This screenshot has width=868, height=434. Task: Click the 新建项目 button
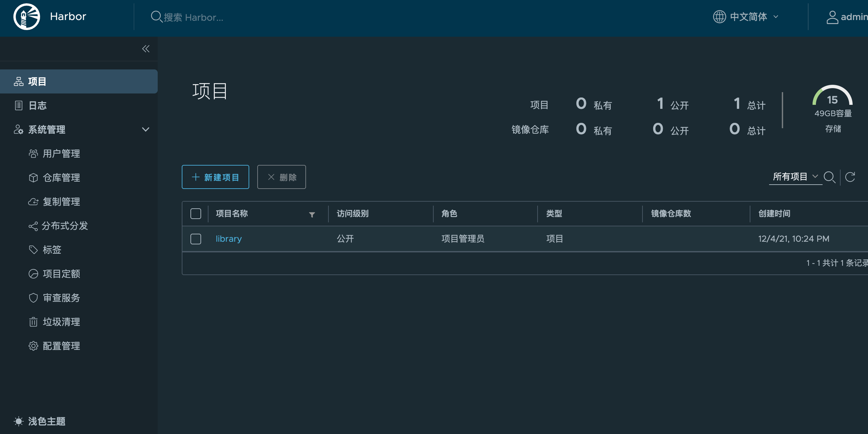[x=215, y=177]
